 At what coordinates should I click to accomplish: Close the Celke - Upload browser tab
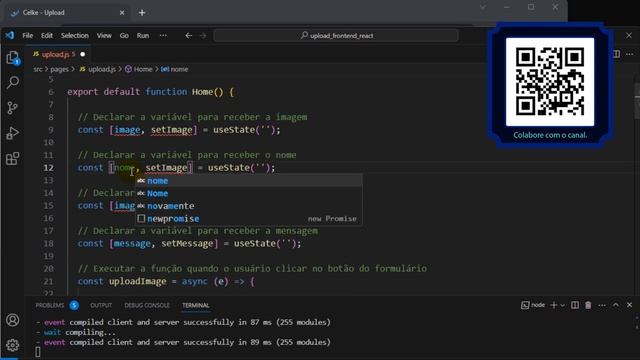122,13
